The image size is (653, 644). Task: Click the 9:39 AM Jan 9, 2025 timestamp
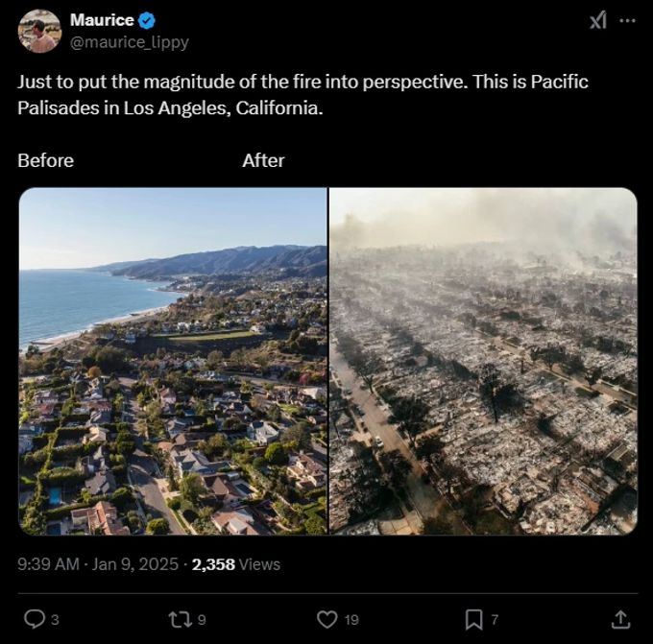point(98,564)
